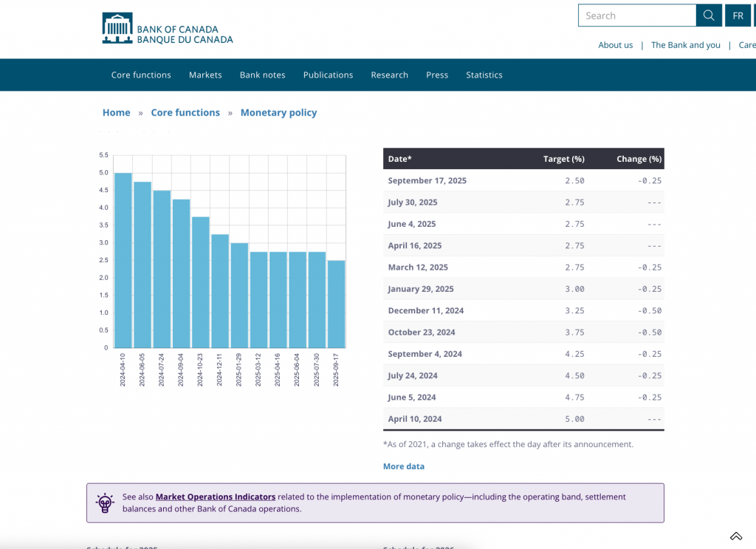Click the About us link
Viewport: 756px width, 549px height.
tap(615, 45)
